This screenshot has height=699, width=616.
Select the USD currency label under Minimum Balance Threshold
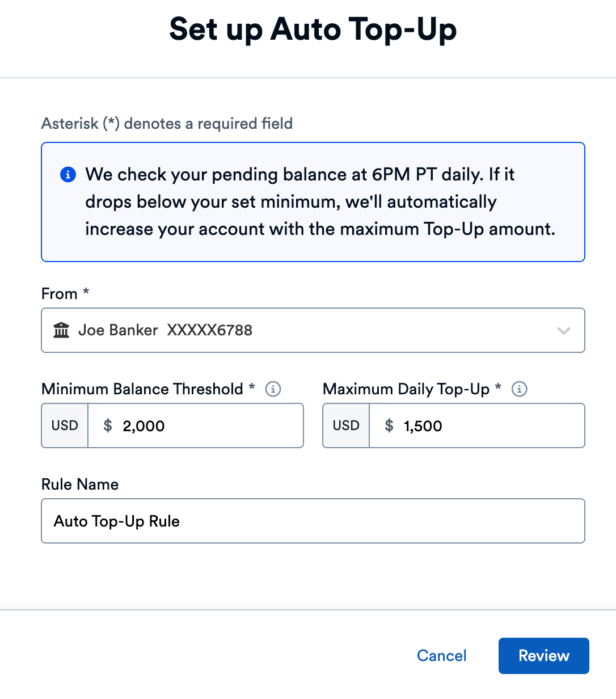[64, 426]
